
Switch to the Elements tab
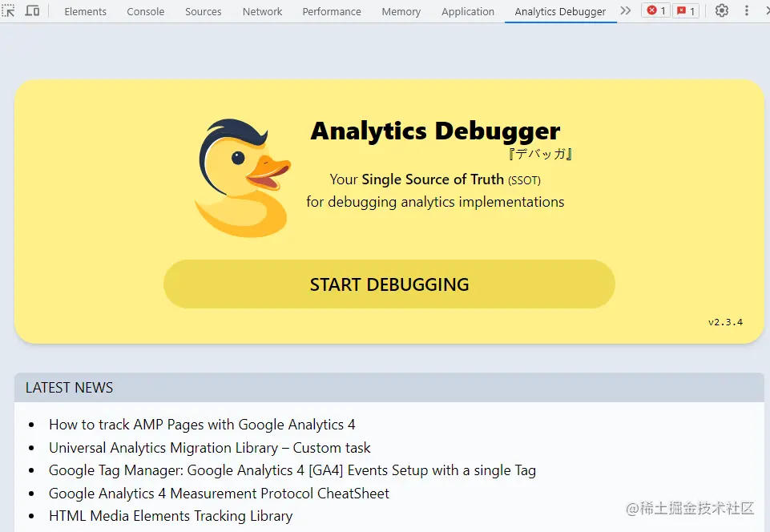(86, 11)
